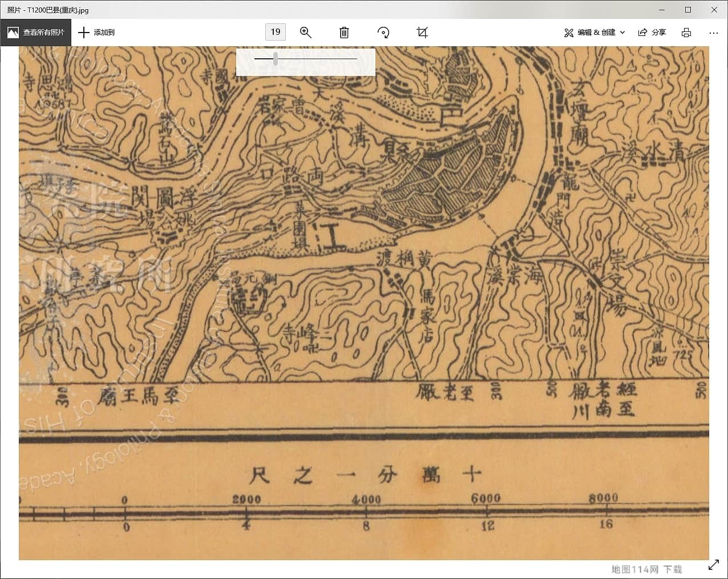The height and width of the screenshot is (579, 728).
Task: Minimize the Photos window
Action: (x=662, y=10)
